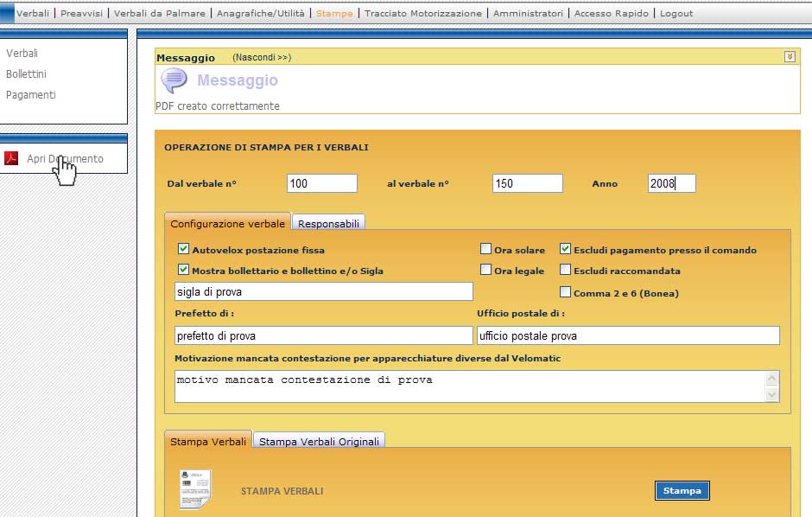Hide message via Nascondi link
Screen dimensions: 812x517
(262, 58)
